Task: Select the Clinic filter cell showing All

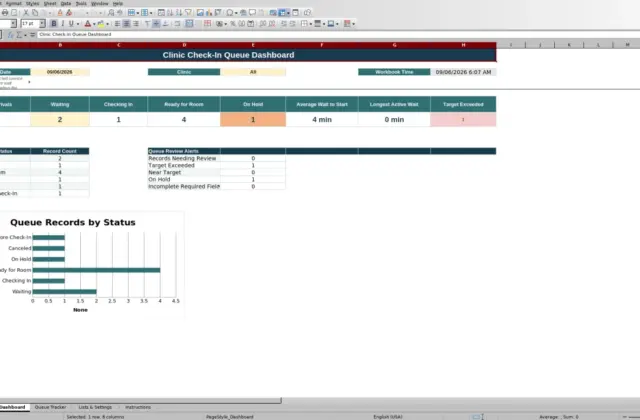Action: click(x=253, y=72)
